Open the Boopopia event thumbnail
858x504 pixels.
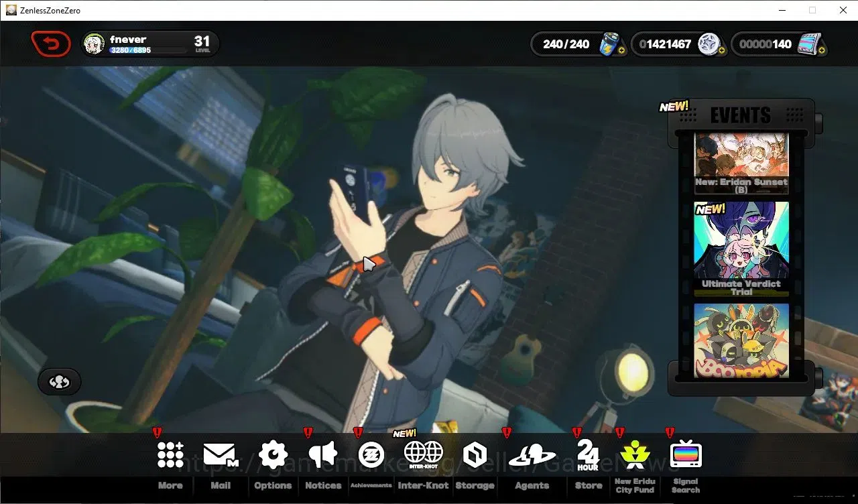click(741, 341)
